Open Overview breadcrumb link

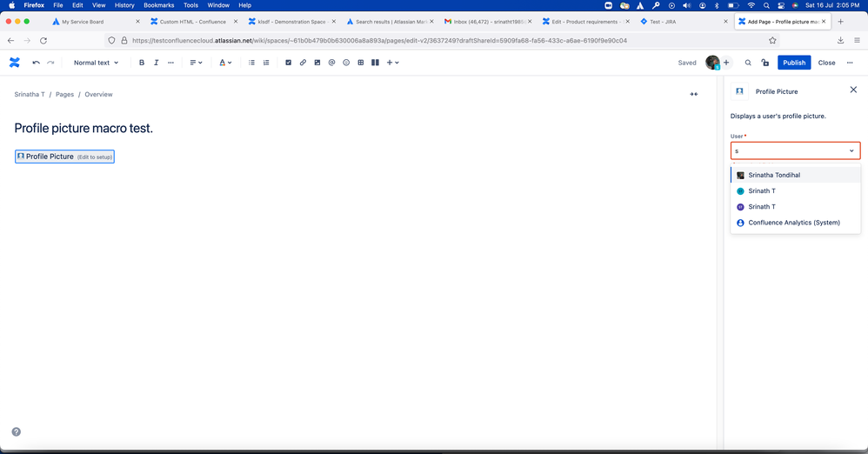click(98, 94)
